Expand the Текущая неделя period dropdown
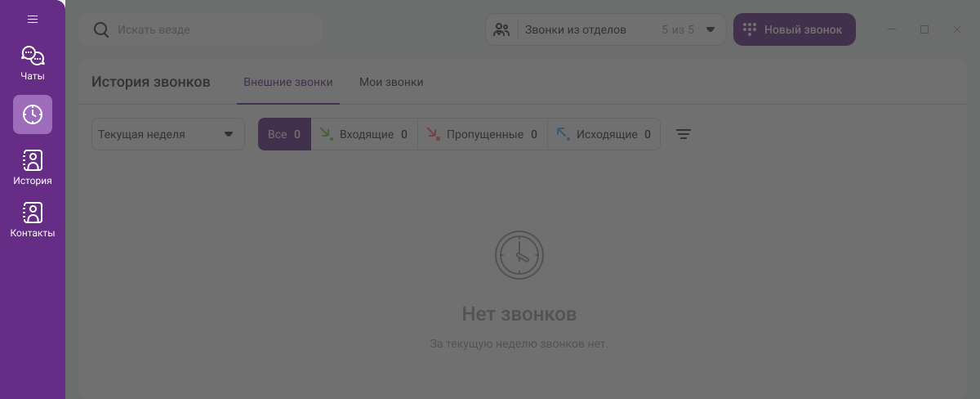The width and height of the screenshot is (980, 399). pos(167,134)
